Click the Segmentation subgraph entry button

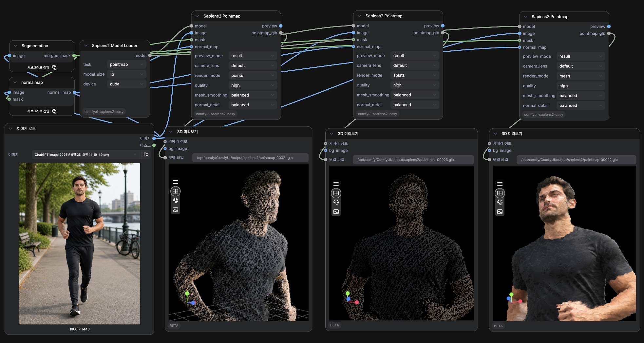coord(42,67)
